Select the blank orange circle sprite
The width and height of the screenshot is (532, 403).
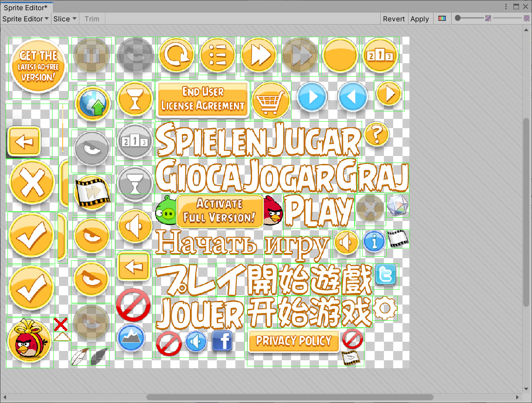point(340,55)
